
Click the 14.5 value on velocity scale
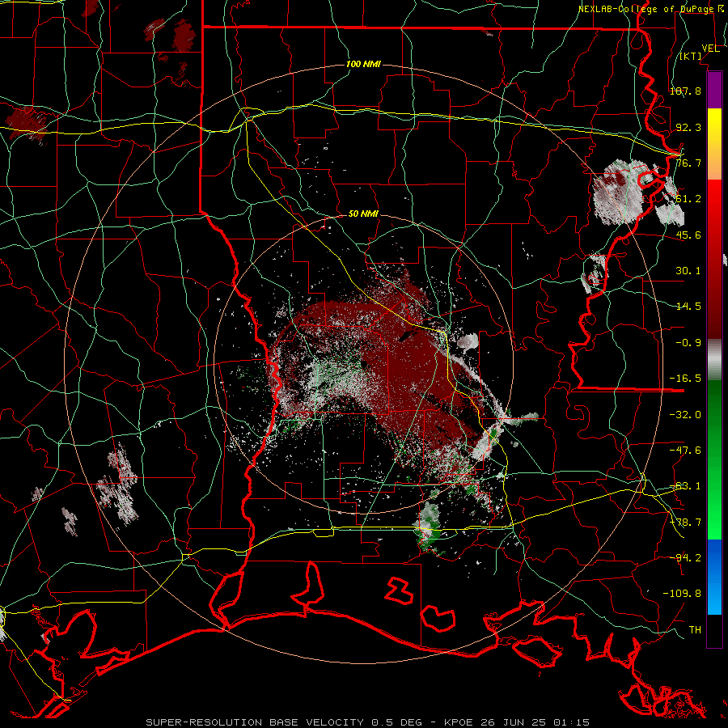coord(688,307)
